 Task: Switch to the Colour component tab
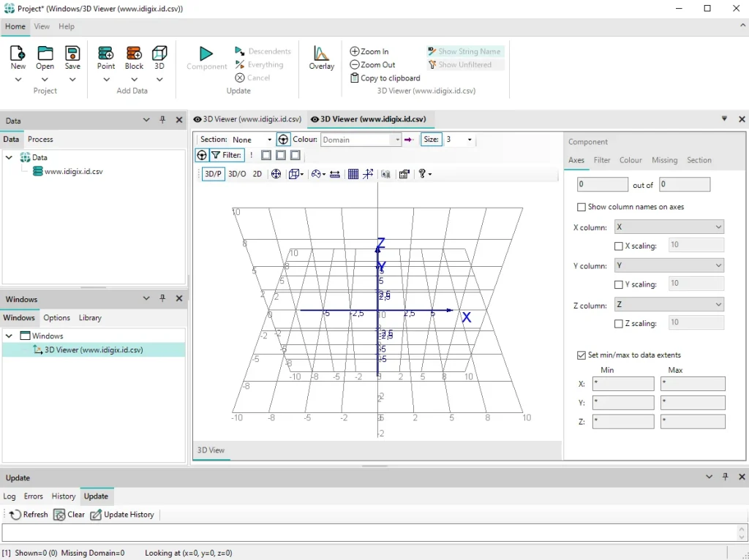(x=630, y=160)
